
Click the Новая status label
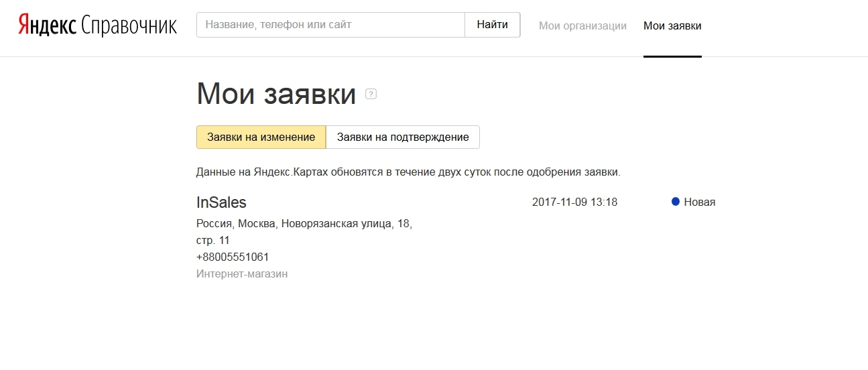(x=699, y=202)
